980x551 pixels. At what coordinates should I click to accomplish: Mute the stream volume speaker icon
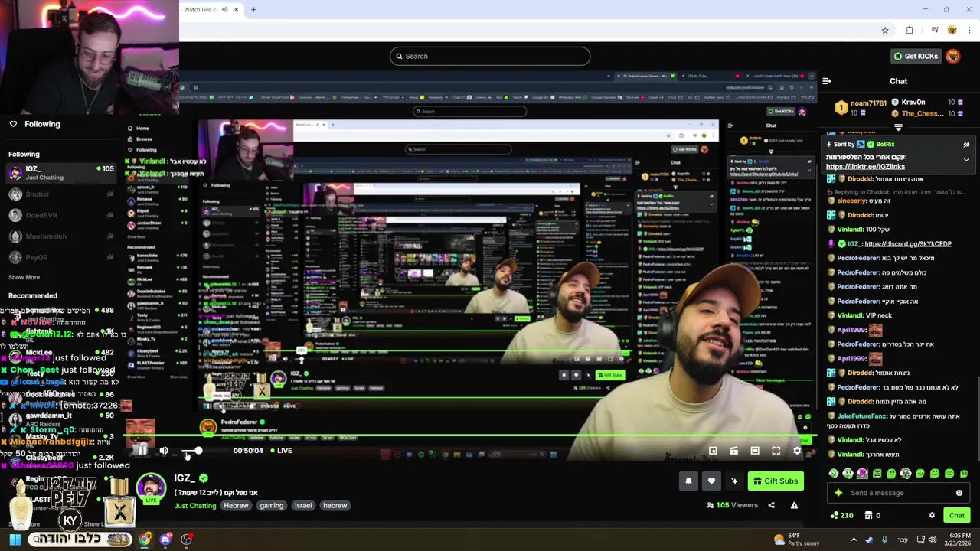tap(163, 451)
